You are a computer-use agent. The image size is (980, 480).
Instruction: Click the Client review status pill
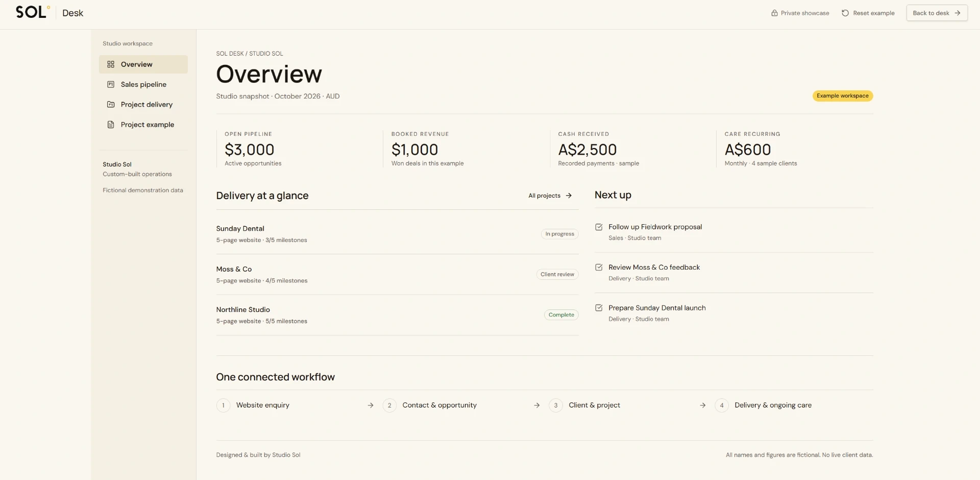(557, 274)
